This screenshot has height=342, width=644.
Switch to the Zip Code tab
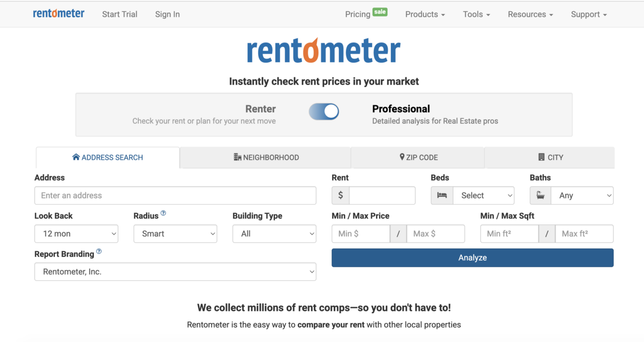tap(418, 157)
